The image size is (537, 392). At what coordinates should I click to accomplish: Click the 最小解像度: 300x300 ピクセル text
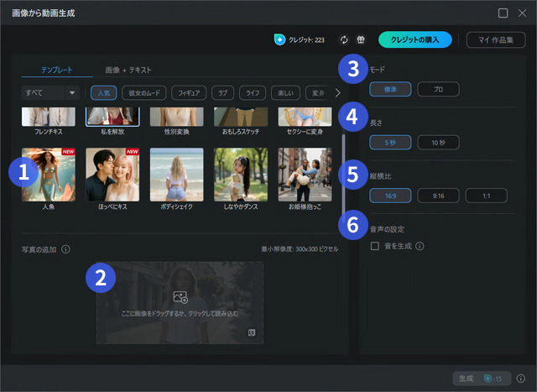[300, 249]
